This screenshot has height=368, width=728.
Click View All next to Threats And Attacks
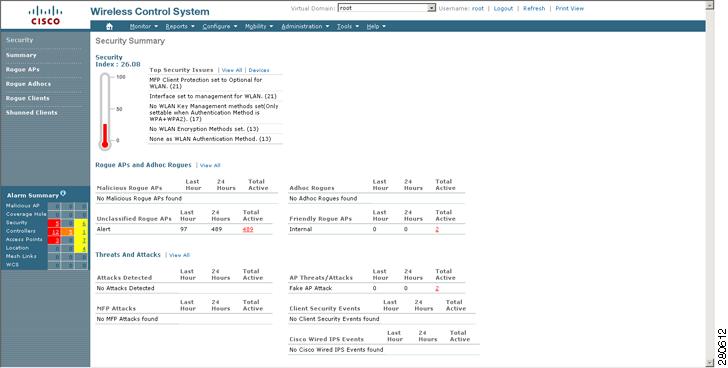(x=179, y=255)
